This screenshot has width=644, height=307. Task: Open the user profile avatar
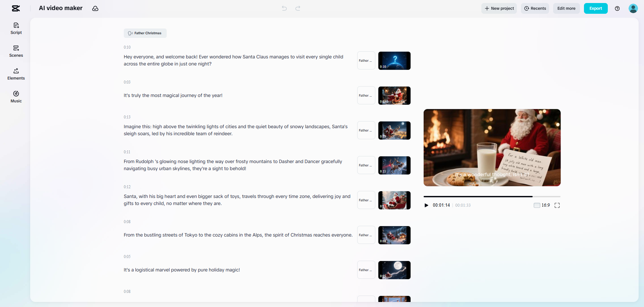point(633,8)
